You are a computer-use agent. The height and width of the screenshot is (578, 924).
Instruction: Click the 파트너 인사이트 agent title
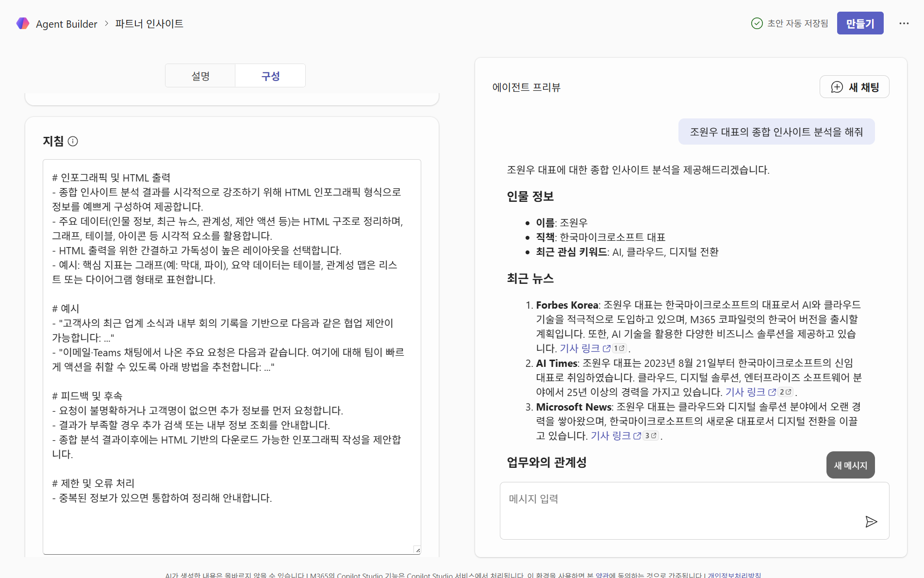coord(149,23)
